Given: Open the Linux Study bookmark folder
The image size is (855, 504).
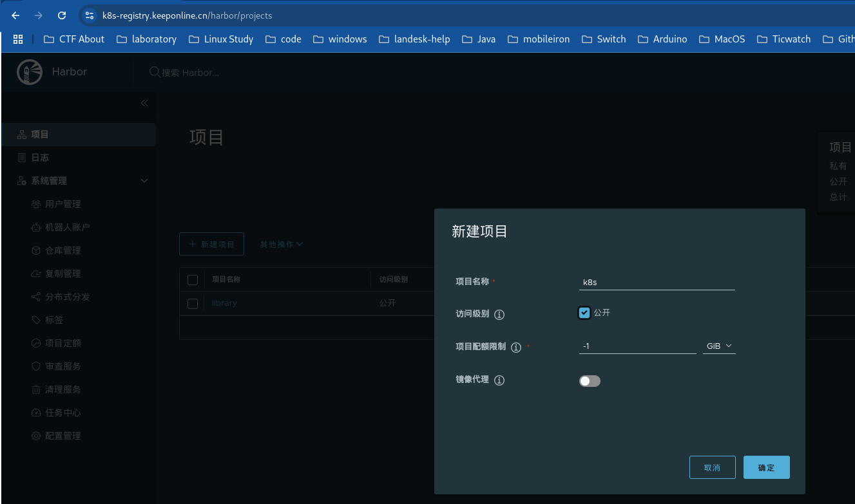Looking at the screenshot, I should 221,39.
